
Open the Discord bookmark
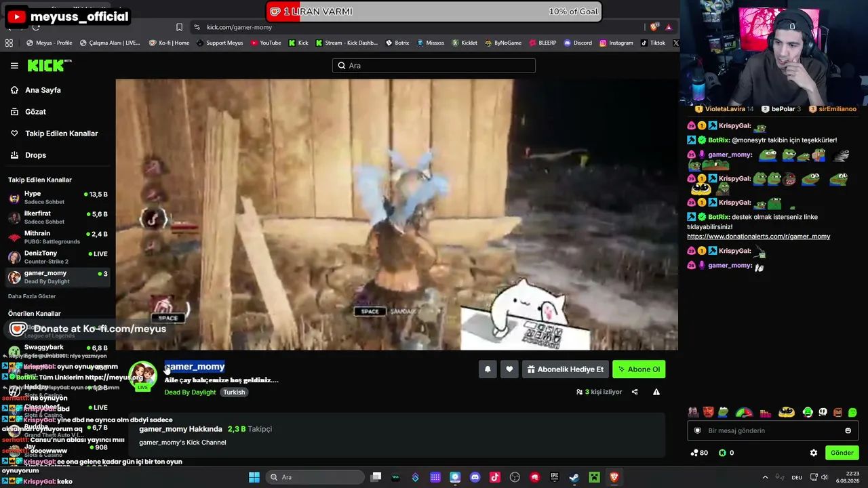pos(578,43)
